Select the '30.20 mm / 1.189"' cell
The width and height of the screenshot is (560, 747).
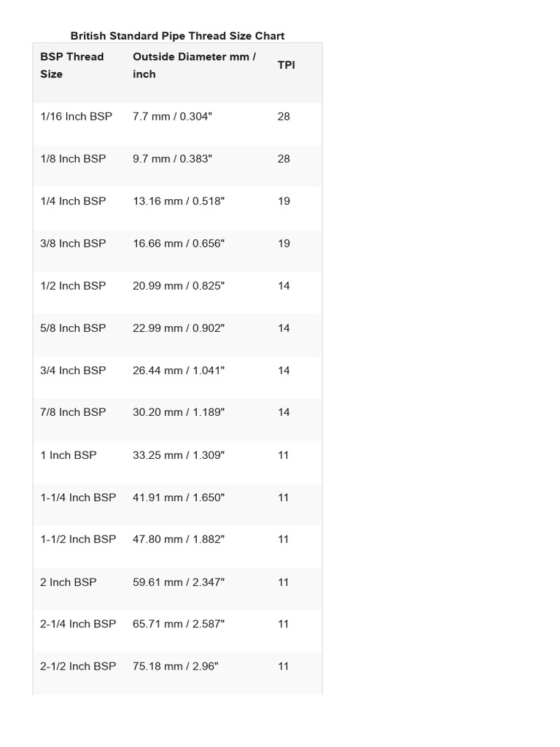click(179, 412)
